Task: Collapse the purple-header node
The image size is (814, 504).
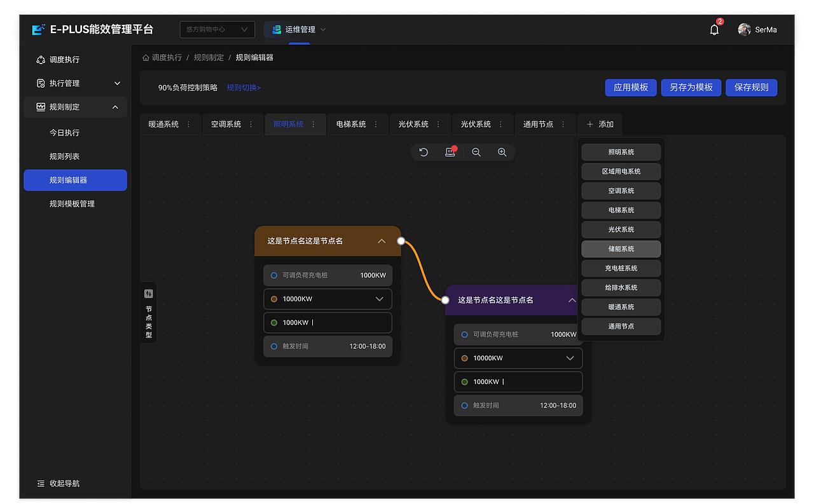Action: pyautogui.click(x=572, y=300)
